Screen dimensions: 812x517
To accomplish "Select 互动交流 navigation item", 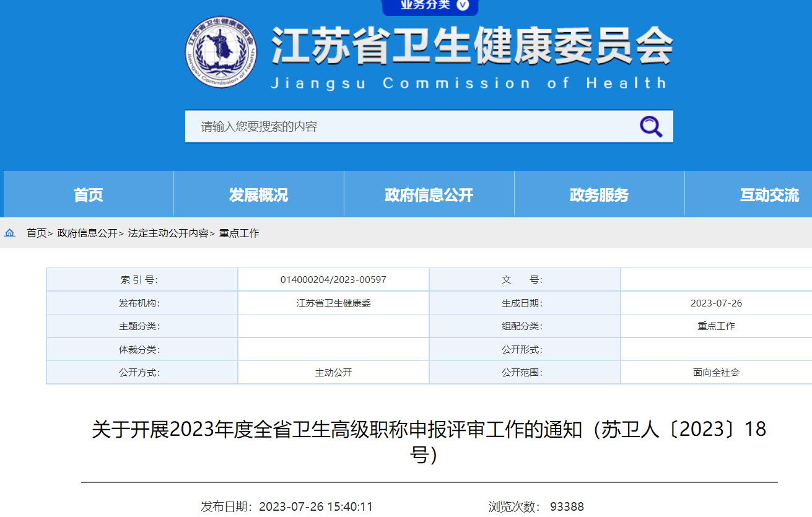I will [769, 195].
